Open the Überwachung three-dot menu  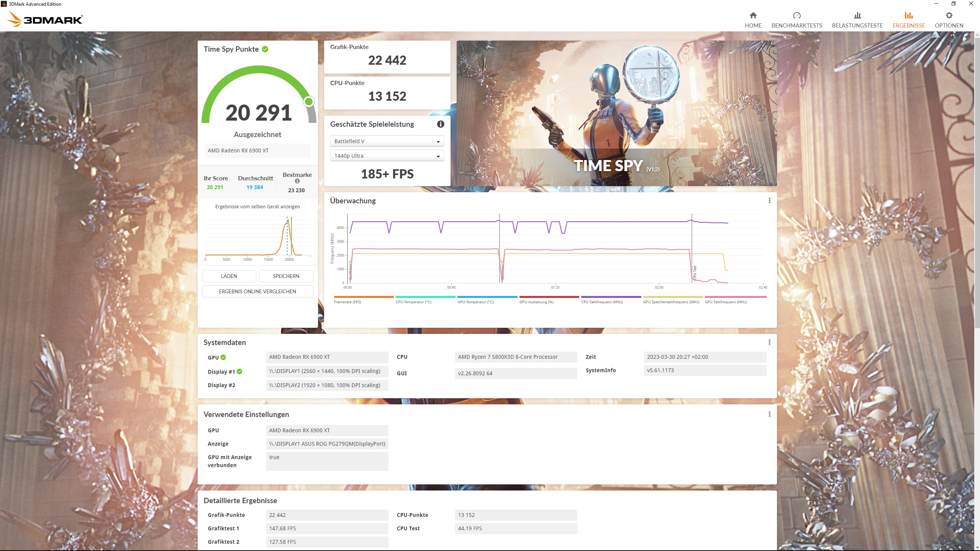point(769,201)
